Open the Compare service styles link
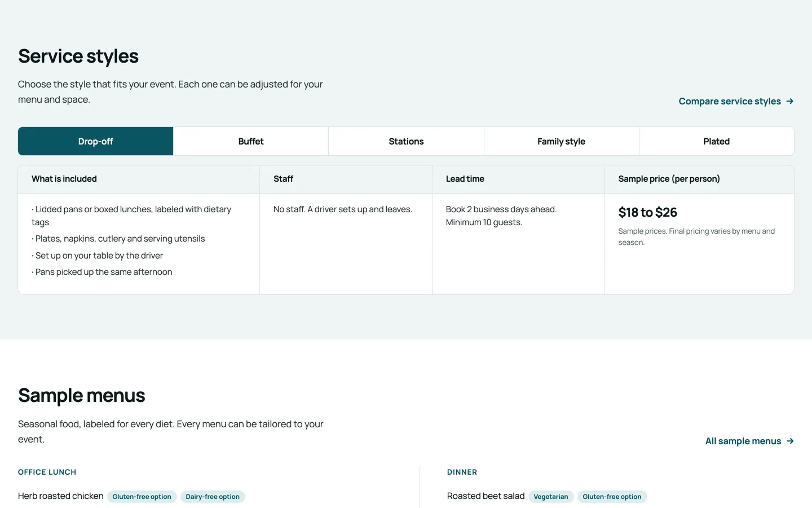 (736, 102)
